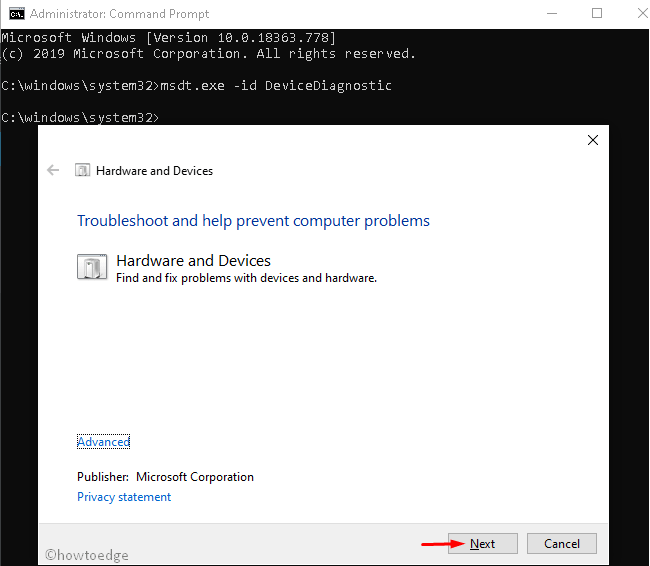Open the Command Prompt title bar icon menu
This screenshot has width=650, height=566.
click(16, 14)
